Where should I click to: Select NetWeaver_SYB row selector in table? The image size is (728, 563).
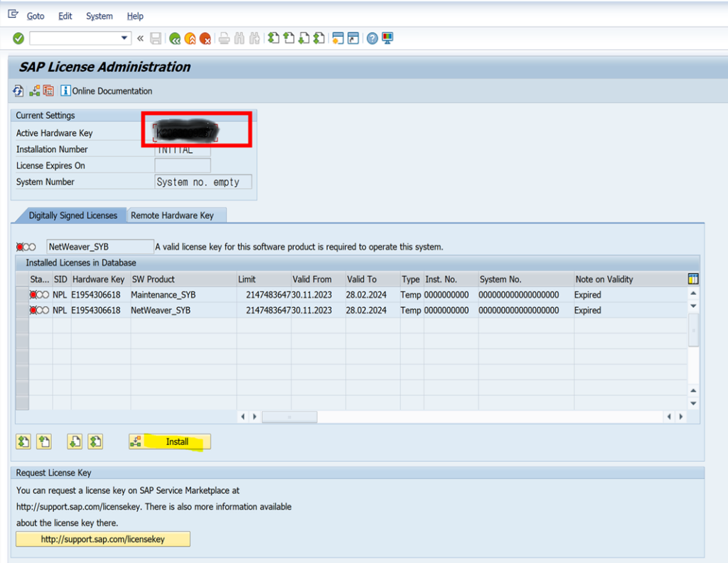click(x=22, y=310)
